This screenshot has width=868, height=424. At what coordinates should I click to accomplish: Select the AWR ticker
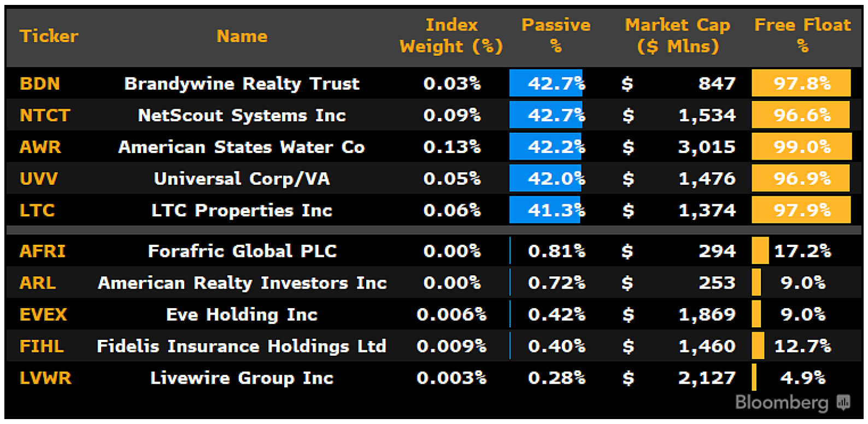(x=40, y=147)
